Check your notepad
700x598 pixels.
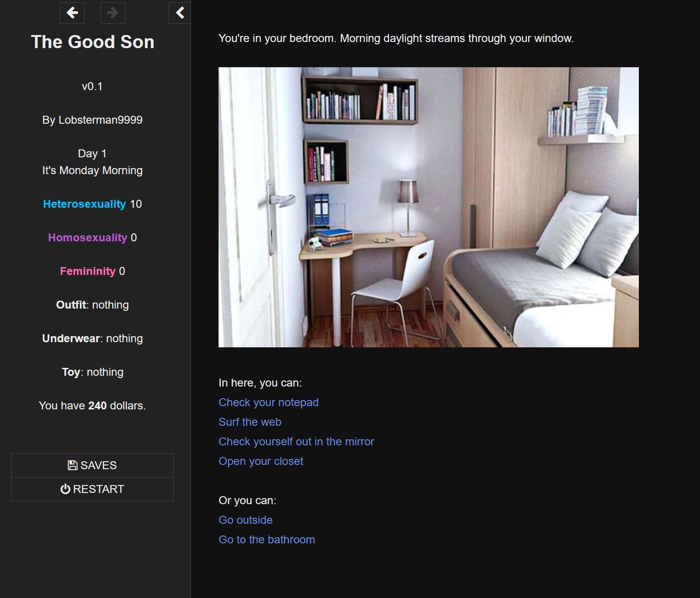click(x=269, y=402)
